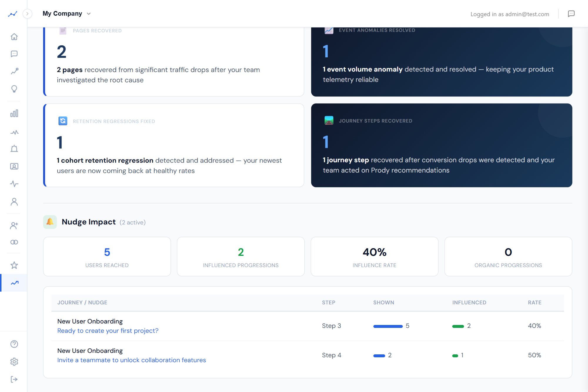Open 'Invite a teammate to unlock collaboration features' link
The height and width of the screenshot is (392, 588).
tap(131, 360)
